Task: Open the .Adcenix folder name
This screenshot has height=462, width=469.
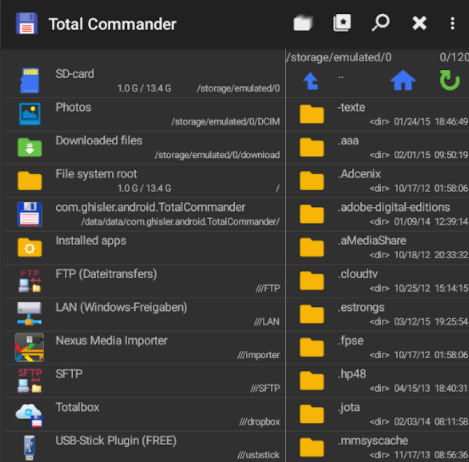Action: [x=359, y=174]
